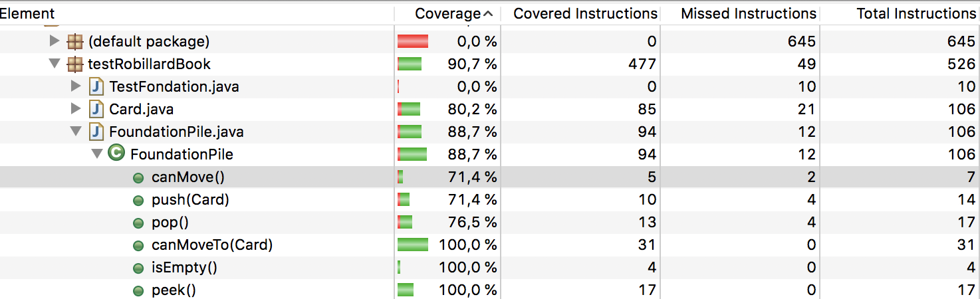Expand the default package node
This screenshot has height=299, width=980.
coord(55,42)
